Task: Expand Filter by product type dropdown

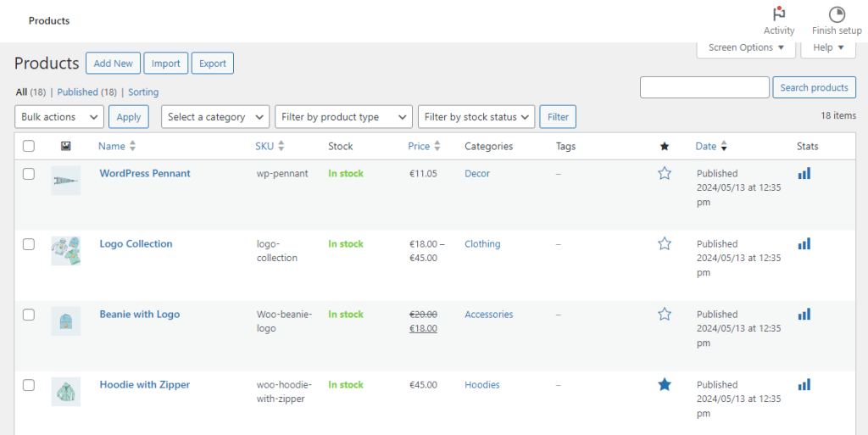Action: click(x=343, y=117)
